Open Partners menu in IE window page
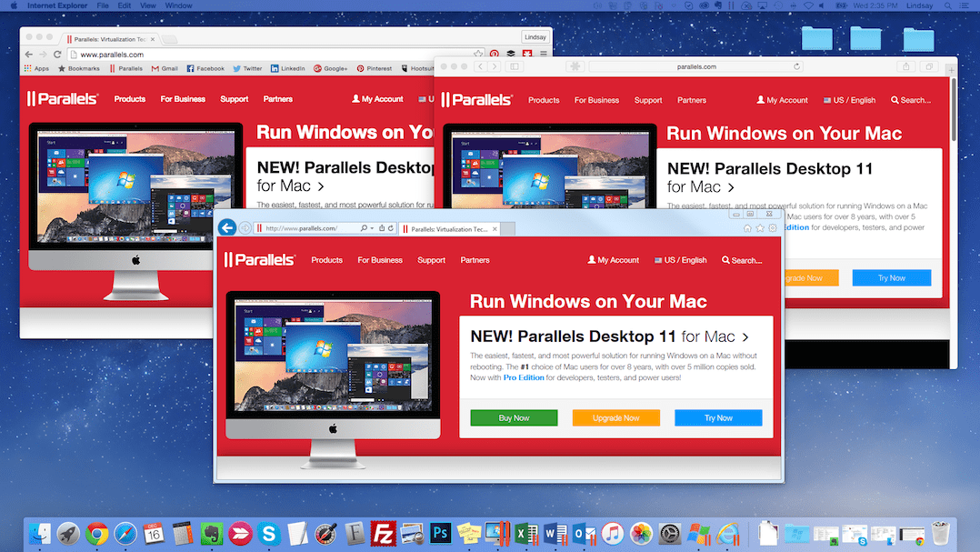Viewport: 980px width, 552px height. 475,260
